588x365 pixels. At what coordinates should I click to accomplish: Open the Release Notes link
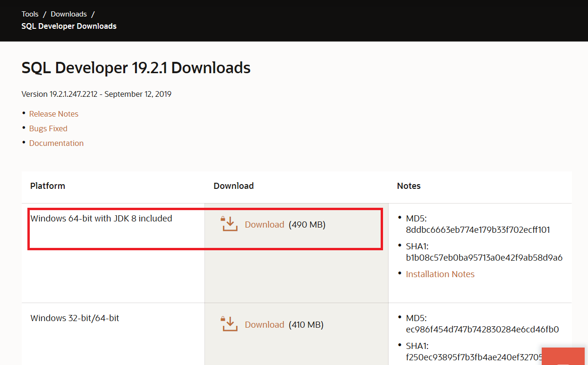[x=54, y=114]
